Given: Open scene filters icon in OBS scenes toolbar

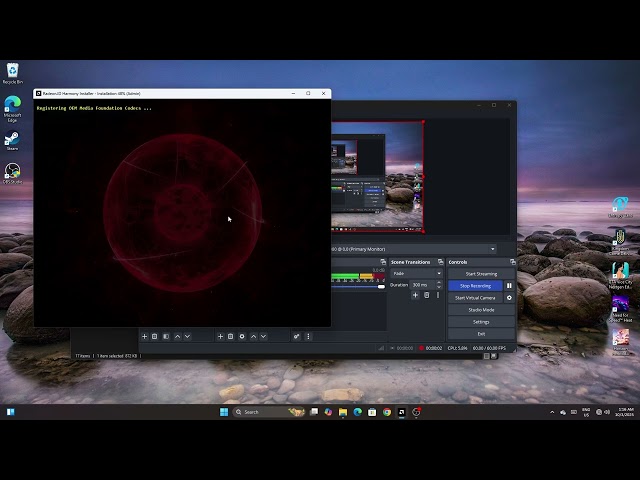Looking at the screenshot, I should point(166,336).
